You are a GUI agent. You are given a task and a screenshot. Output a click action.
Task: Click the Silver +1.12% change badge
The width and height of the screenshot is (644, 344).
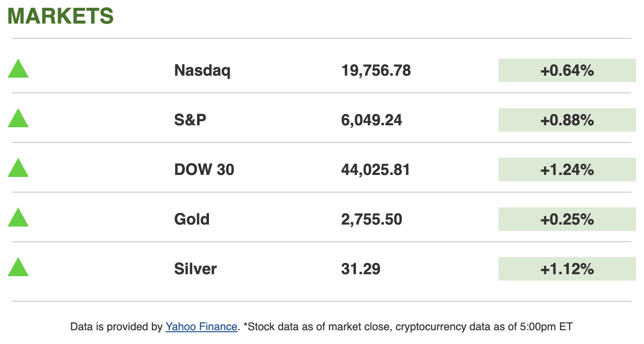(x=567, y=269)
